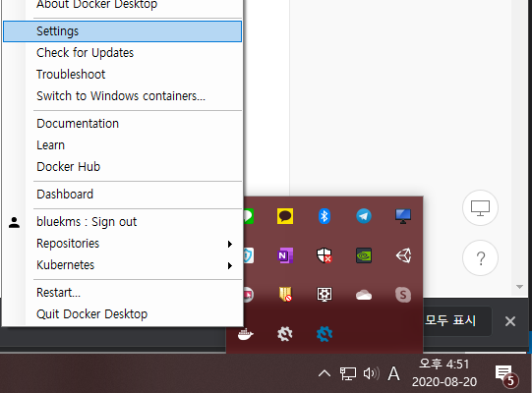The height and width of the screenshot is (393, 532).
Task: Click the green LINE tray icon
Action: [x=249, y=216]
